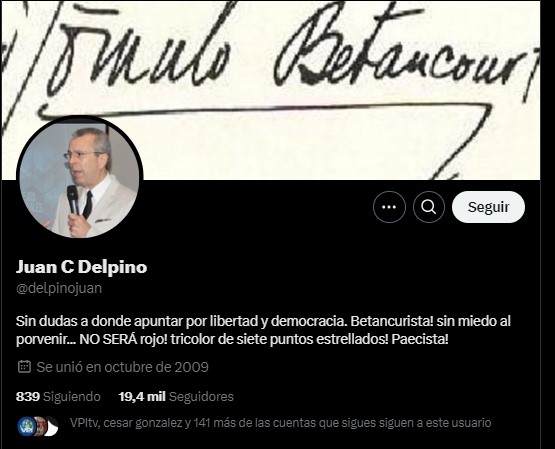Open the mutual followers list starting with VPItv
The width and height of the screenshot is (555, 449).
(280, 423)
